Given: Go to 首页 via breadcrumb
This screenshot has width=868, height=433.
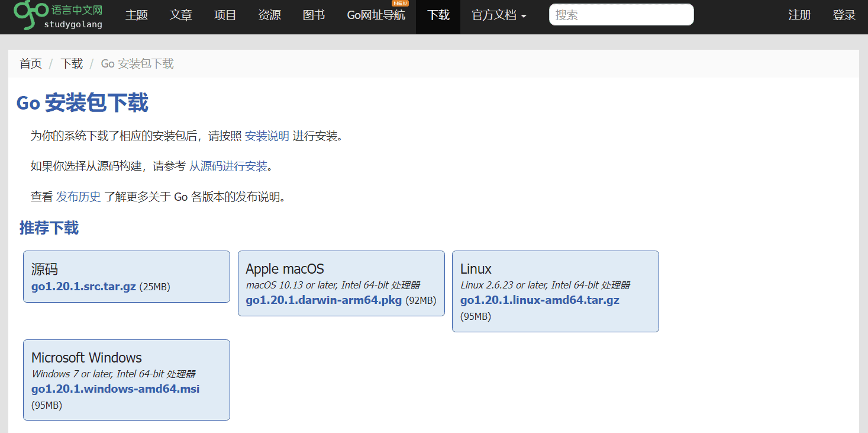Looking at the screenshot, I should (31, 64).
